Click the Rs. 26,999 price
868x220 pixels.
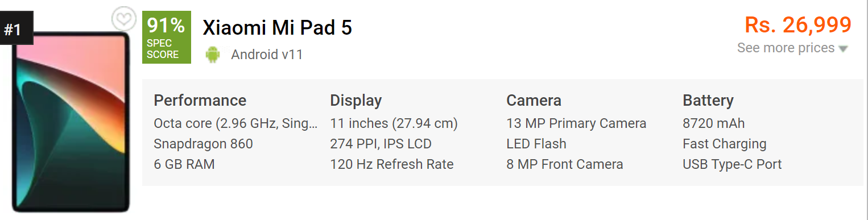798,25
